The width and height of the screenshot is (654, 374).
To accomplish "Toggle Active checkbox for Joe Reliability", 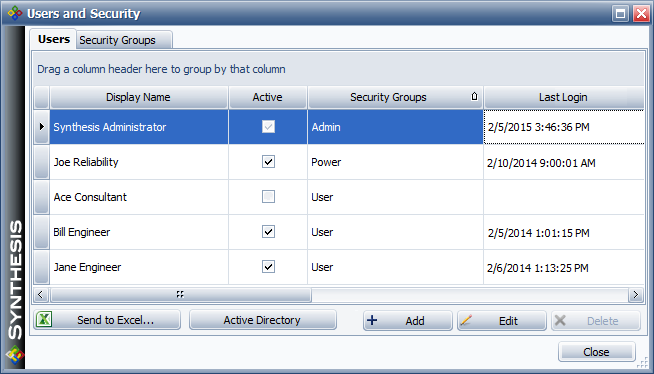I will [x=268, y=162].
